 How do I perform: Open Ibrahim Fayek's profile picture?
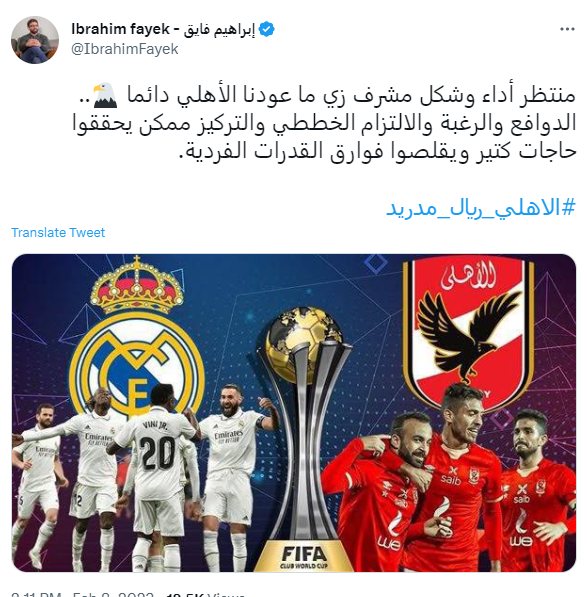[35, 40]
